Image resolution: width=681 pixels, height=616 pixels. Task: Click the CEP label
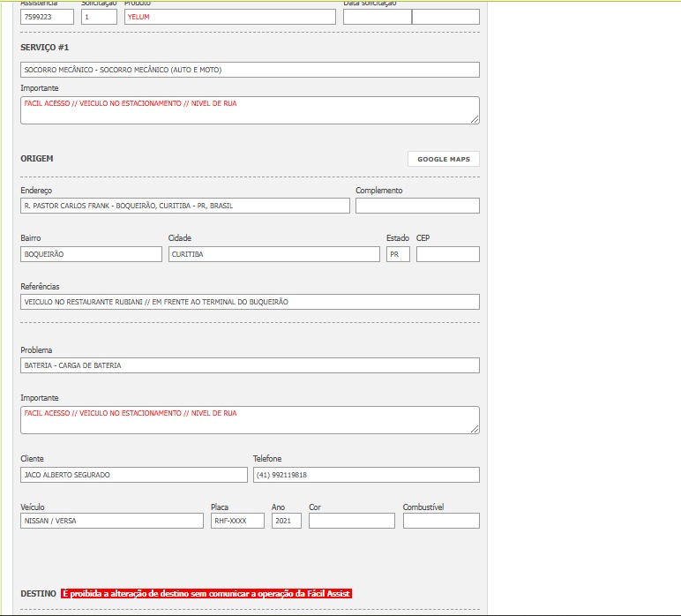point(423,237)
